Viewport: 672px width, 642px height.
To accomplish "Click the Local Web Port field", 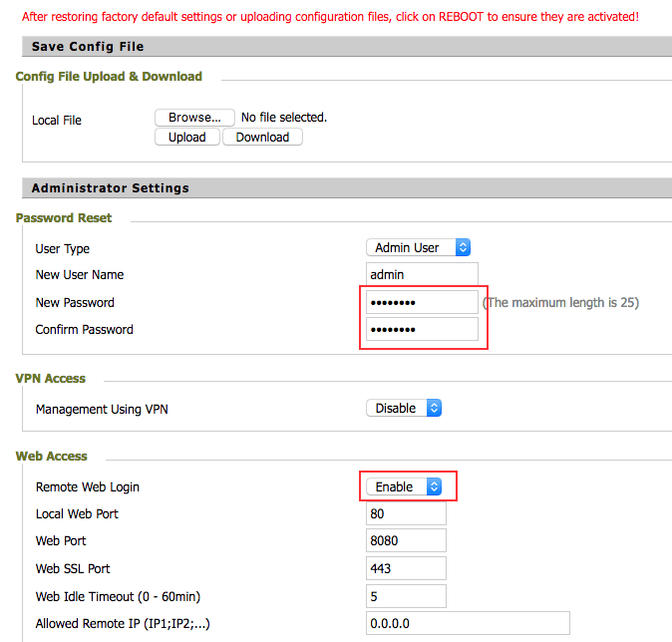I will pyautogui.click(x=406, y=514).
